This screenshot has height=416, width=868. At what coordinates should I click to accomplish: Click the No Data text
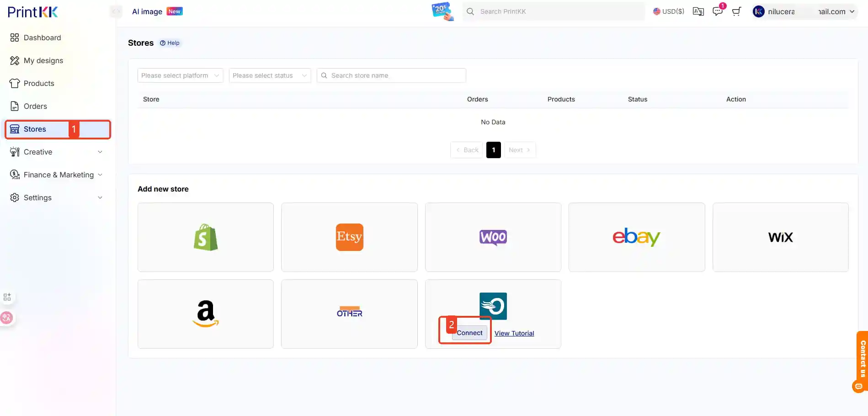tap(493, 122)
